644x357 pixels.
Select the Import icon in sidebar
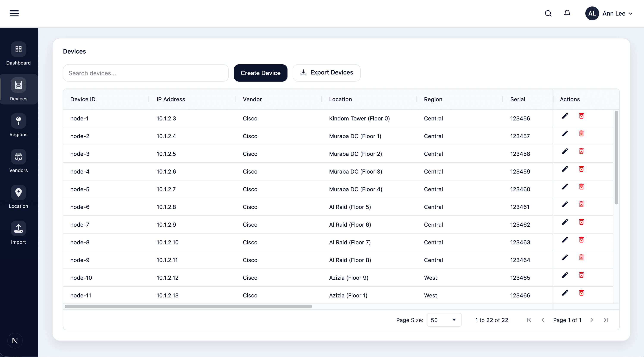point(19,228)
